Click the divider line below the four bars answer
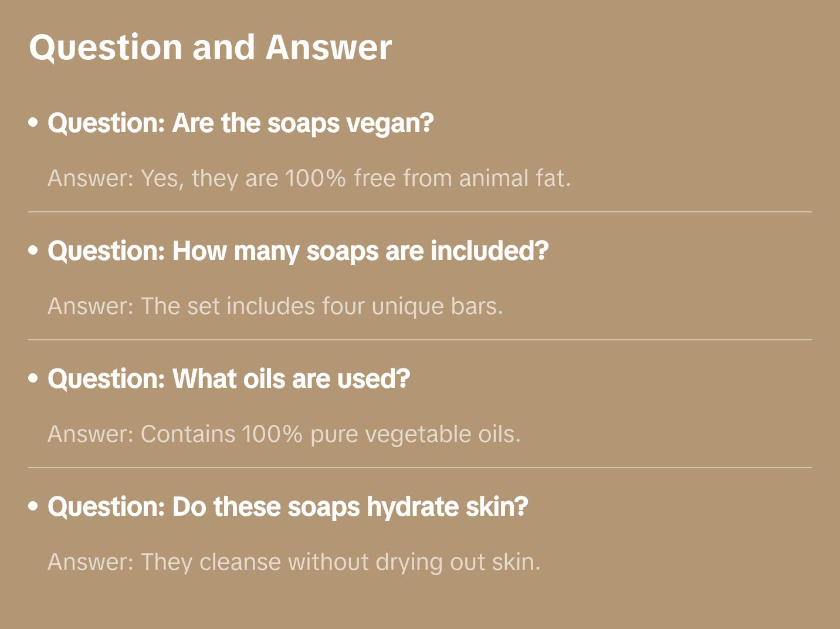The width and height of the screenshot is (840, 629). point(420,340)
